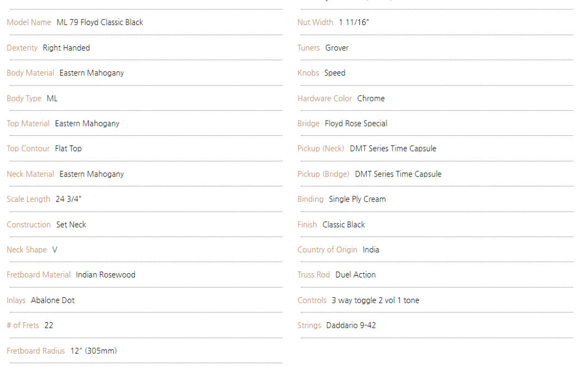This screenshot has width=588, height=368.
Task: Click the Abalone Dot inlays value
Action: tap(53, 300)
